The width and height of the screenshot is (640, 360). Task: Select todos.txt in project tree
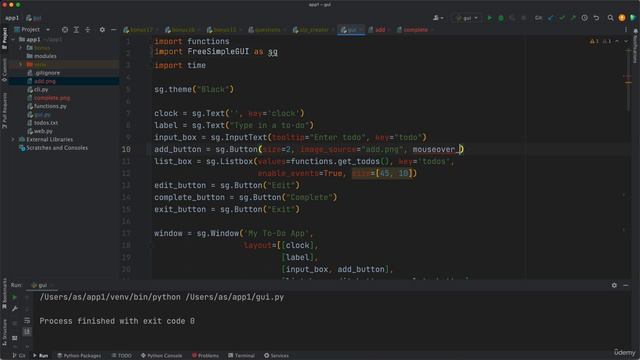[42, 123]
